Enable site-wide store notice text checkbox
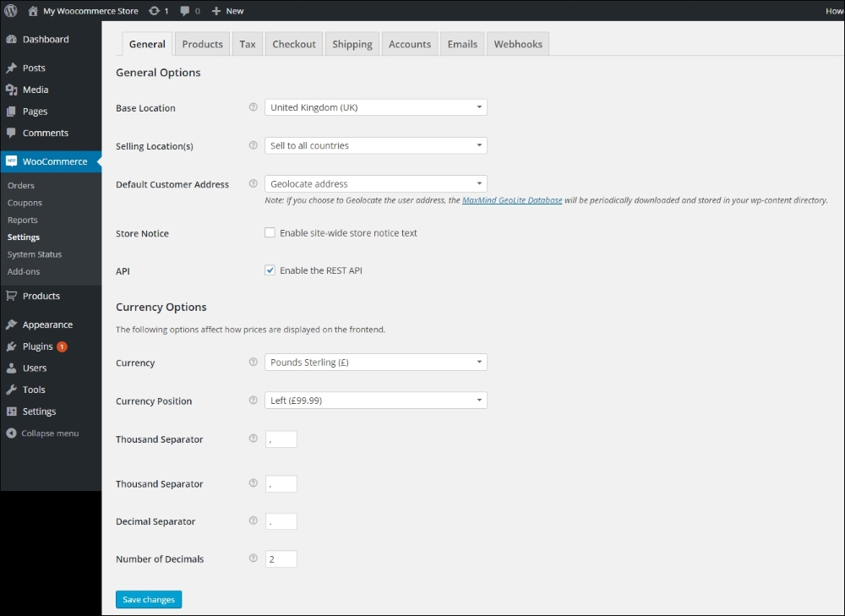This screenshot has height=616, width=845. coord(270,233)
